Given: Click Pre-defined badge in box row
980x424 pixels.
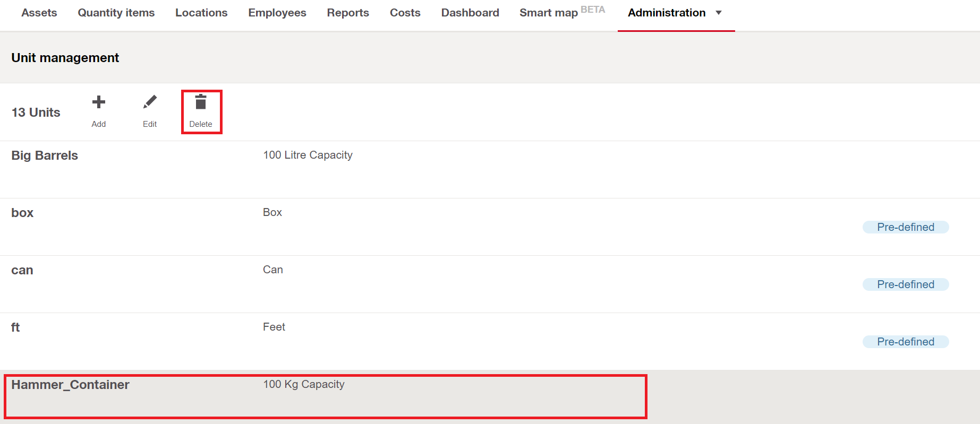Looking at the screenshot, I should click(x=906, y=227).
